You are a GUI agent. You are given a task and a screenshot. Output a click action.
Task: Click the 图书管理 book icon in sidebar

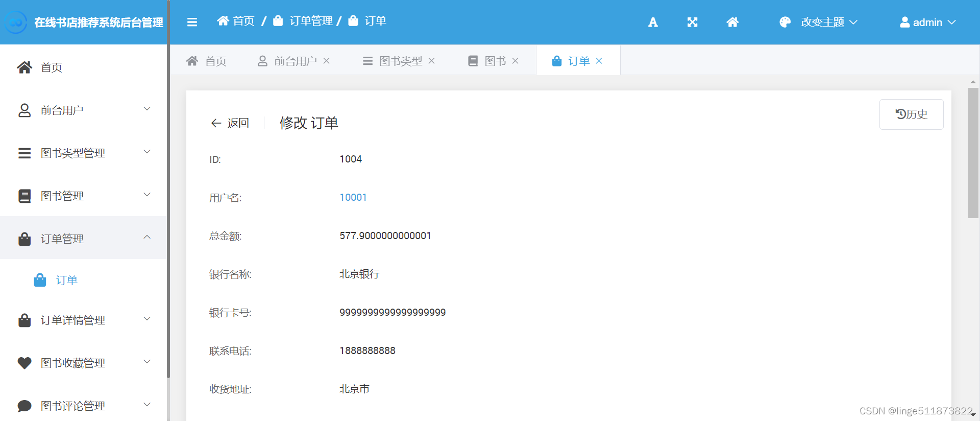[x=24, y=196]
